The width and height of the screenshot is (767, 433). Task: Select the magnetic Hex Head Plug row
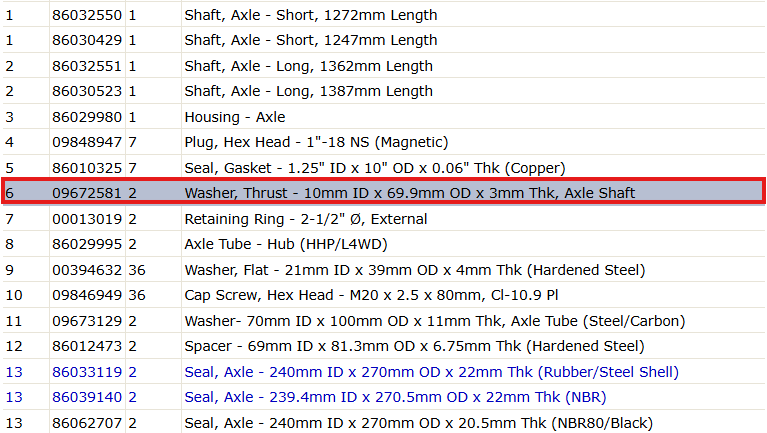coord(384,142)
